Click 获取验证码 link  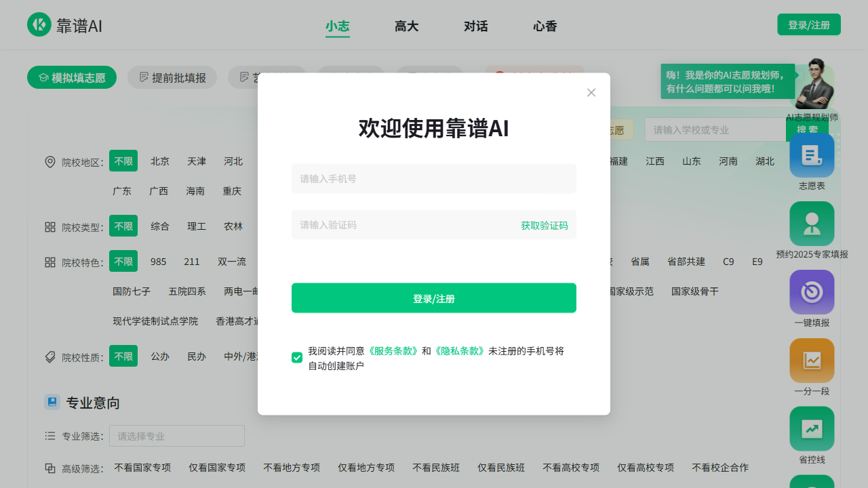pyautogui.click(x=544, y=226)
